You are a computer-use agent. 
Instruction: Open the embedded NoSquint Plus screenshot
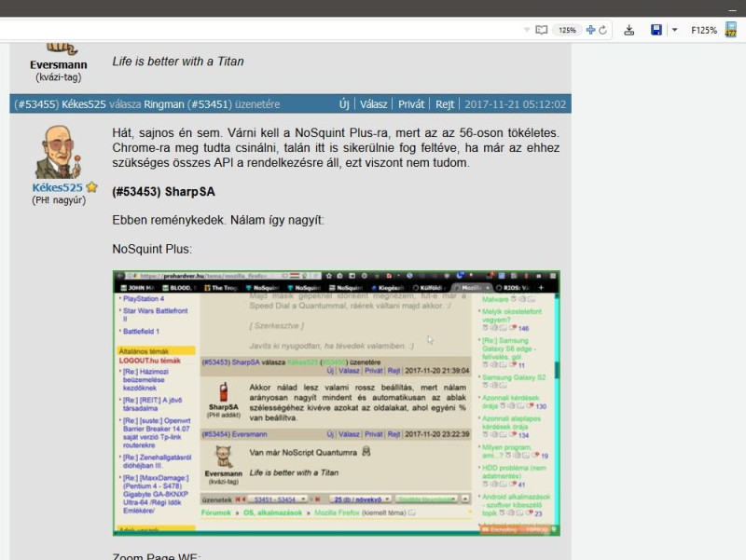pos(337,403)
